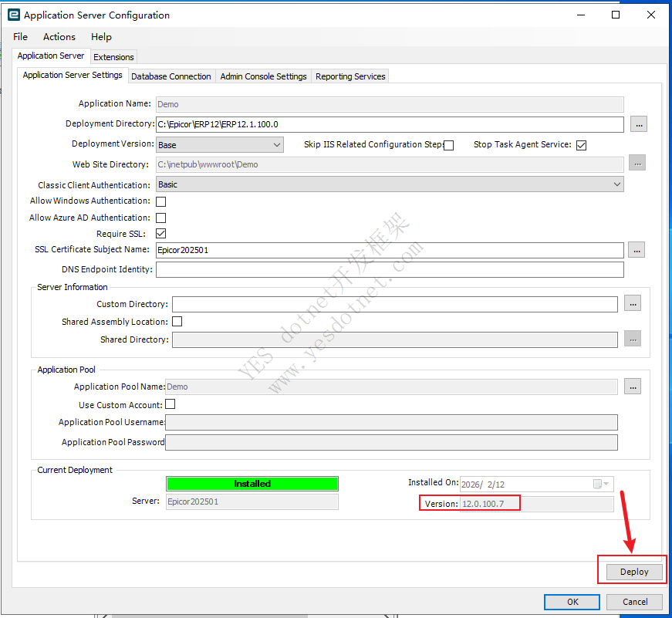Screen dimensions: 672x618
Task: Open the Extensions tab
Action: (113, 56)
